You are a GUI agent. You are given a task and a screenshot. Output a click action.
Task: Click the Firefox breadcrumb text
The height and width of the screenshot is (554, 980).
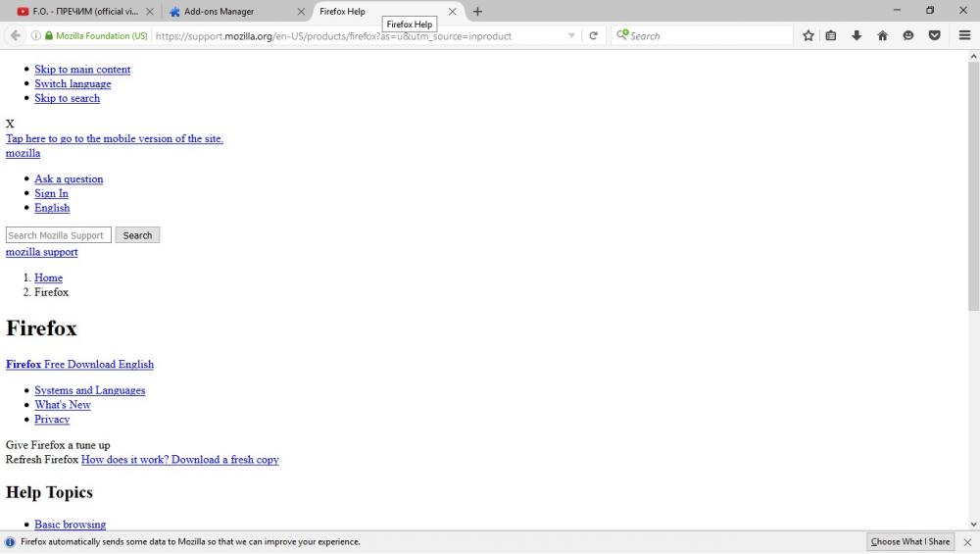51,292
